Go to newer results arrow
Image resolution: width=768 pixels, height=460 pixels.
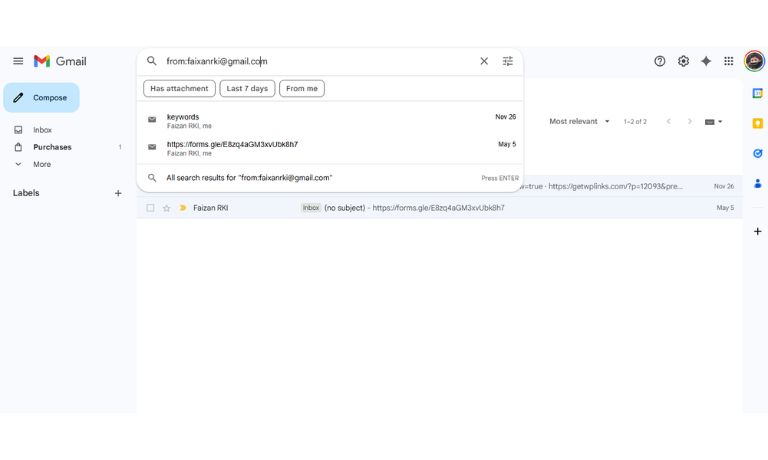[668, 121]
